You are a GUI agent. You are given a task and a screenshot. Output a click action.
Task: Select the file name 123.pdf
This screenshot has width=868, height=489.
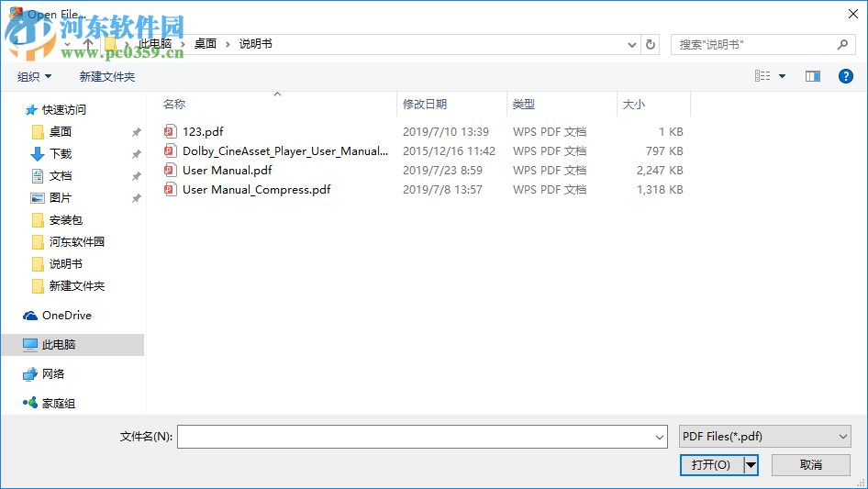coord(203,131)
